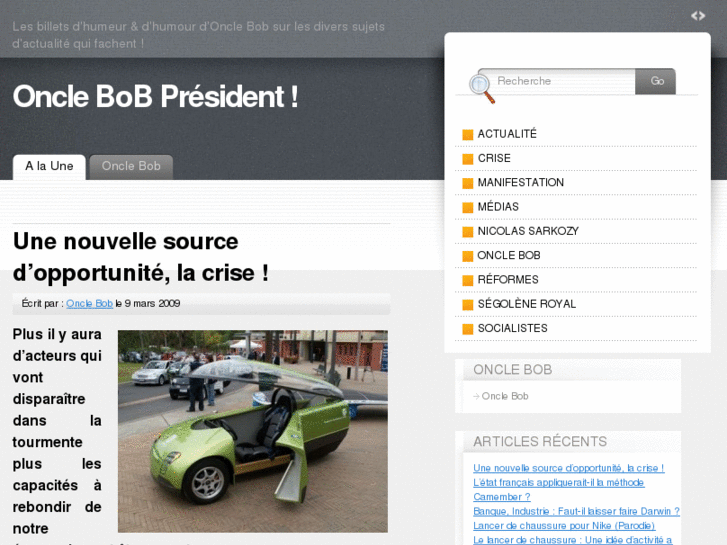Click the date text 9 mars 2009
This screenshot has height=545, width=727.
pyautogui.click(x=152, y=303)
